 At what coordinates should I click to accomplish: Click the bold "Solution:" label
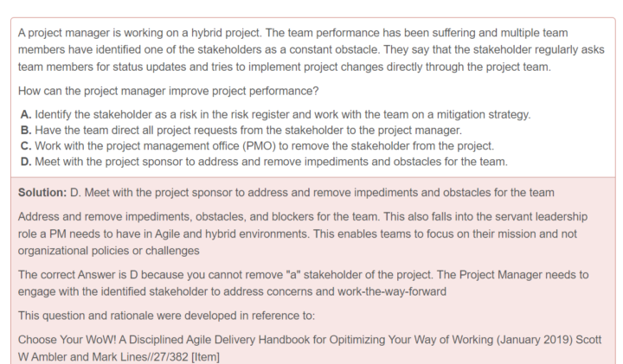click(42, 193)
